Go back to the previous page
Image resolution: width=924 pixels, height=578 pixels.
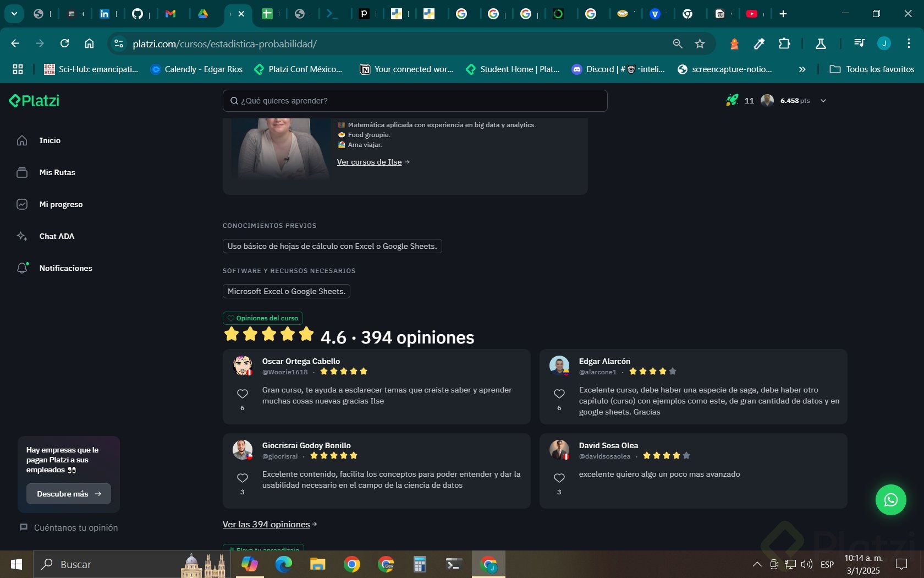pos(15,43)
